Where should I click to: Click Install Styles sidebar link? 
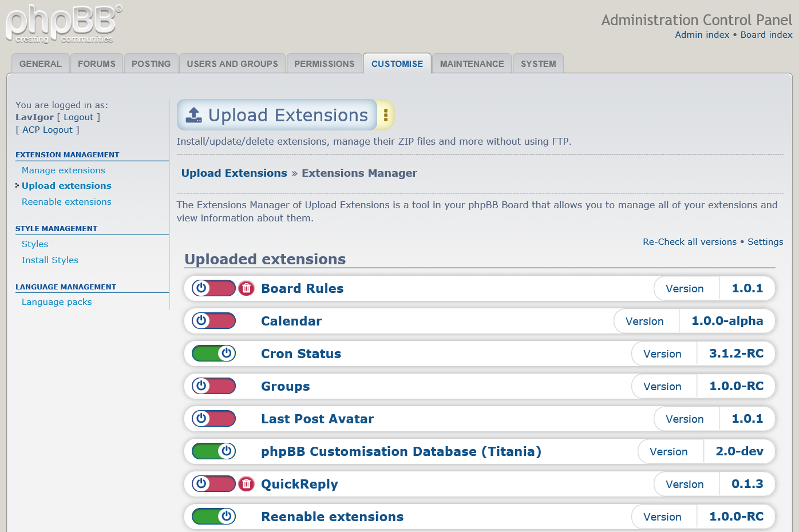click(x=50, y=260)
